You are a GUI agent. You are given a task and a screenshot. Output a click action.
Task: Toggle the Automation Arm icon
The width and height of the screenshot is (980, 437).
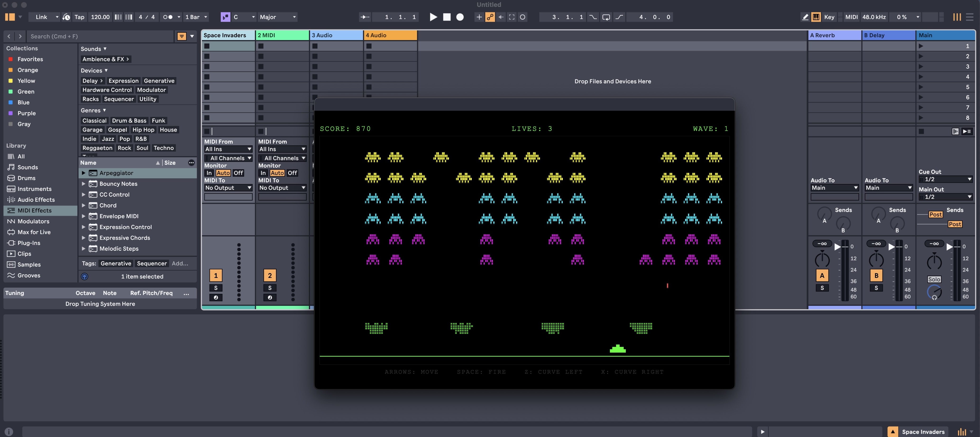(490, 17)
